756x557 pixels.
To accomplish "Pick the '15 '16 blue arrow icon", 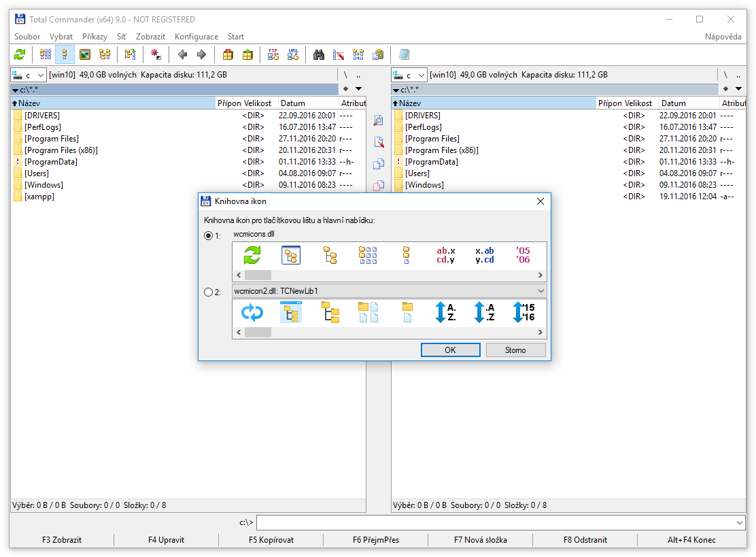I will point(523,312).
